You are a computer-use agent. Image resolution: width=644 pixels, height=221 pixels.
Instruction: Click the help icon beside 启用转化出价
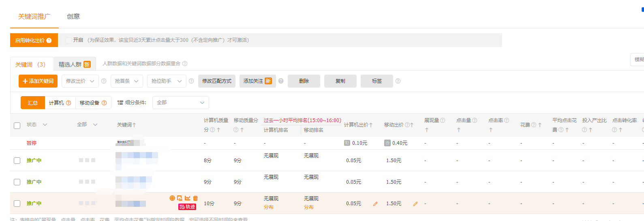click(49, 41)
